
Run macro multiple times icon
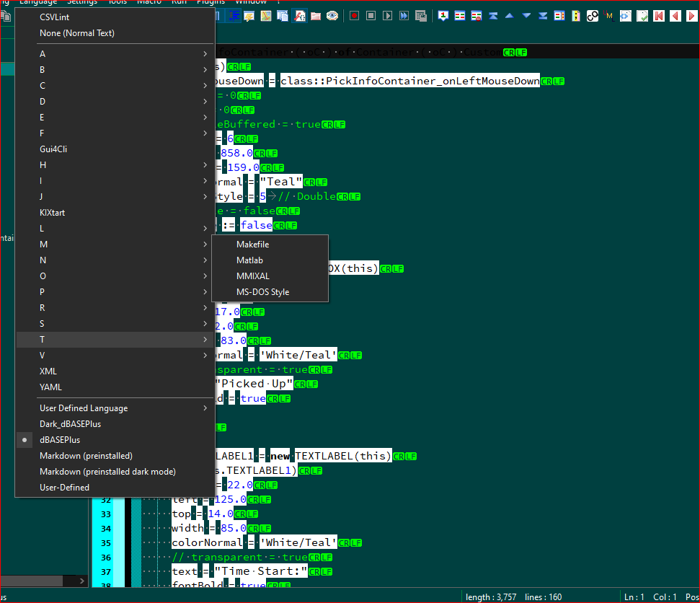(404, 16)
